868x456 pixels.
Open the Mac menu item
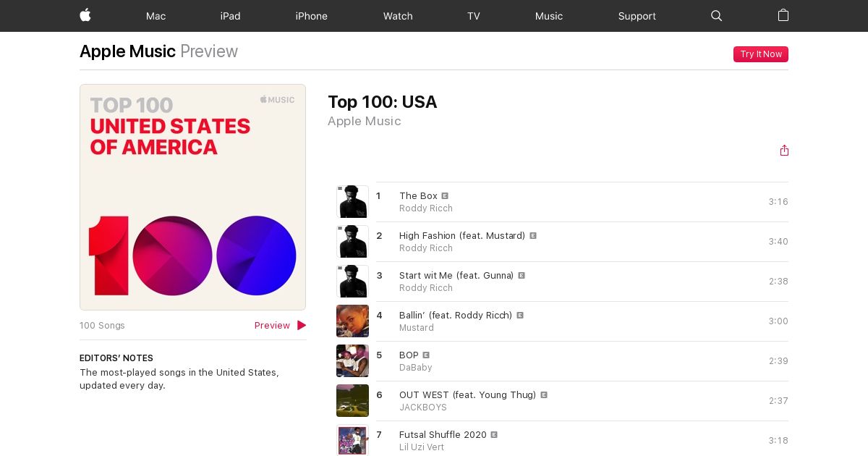tap(156, 16)
